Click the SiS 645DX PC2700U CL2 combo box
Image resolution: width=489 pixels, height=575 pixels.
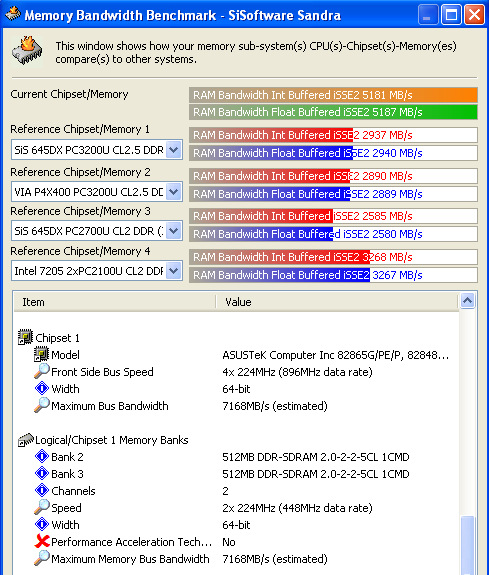[x=97, y=231]
